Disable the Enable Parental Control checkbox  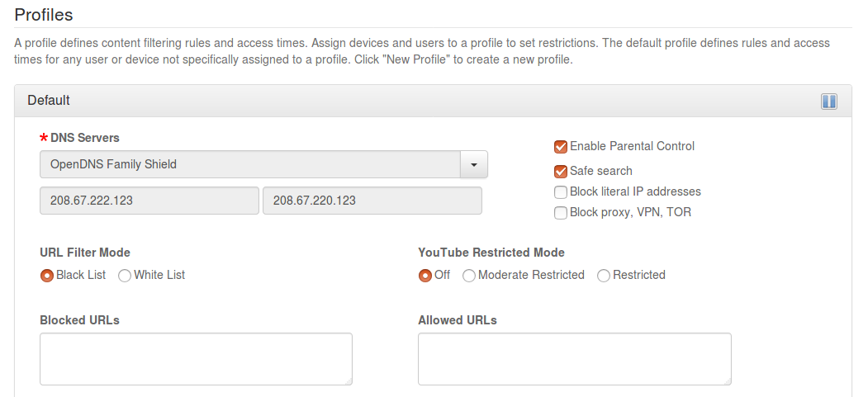[x=561, y=147]
